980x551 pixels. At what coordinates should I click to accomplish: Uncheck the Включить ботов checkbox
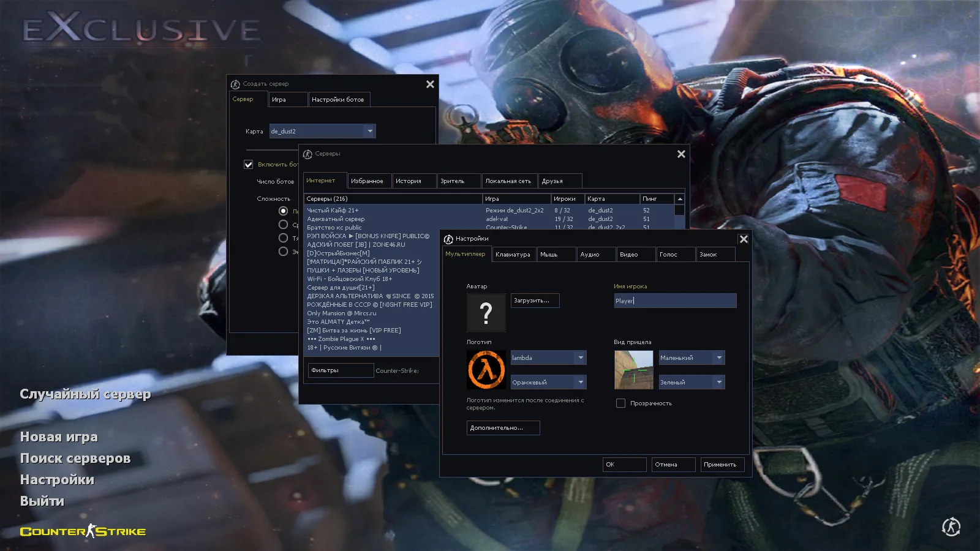coord(248,164)
